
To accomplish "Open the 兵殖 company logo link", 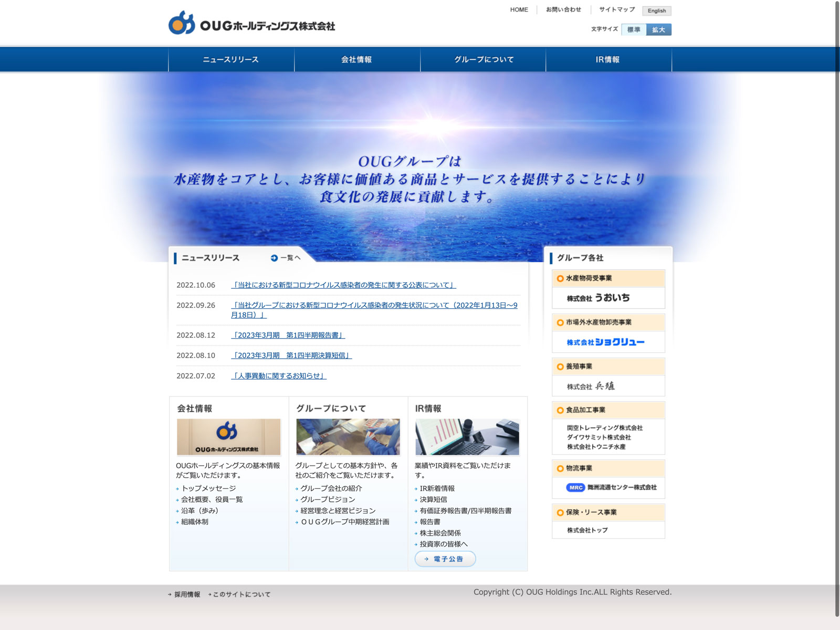I will click(591, 386).
